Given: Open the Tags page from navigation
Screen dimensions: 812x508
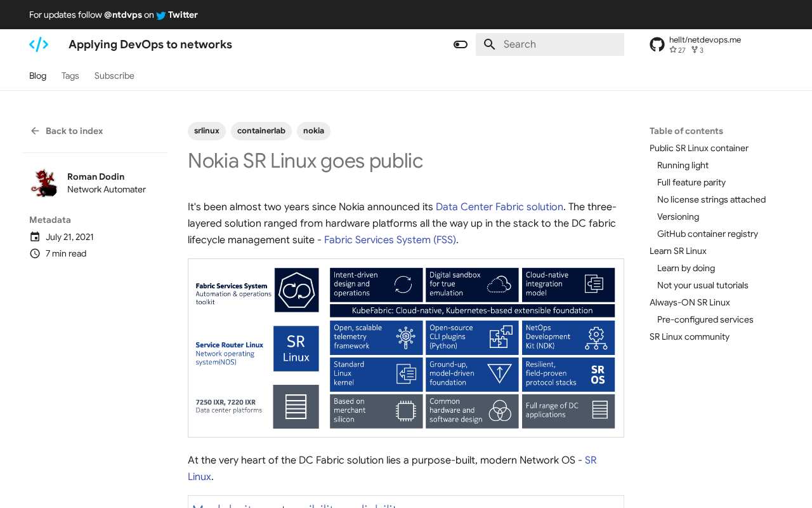Looking at the screenshot, I should 70,76.
